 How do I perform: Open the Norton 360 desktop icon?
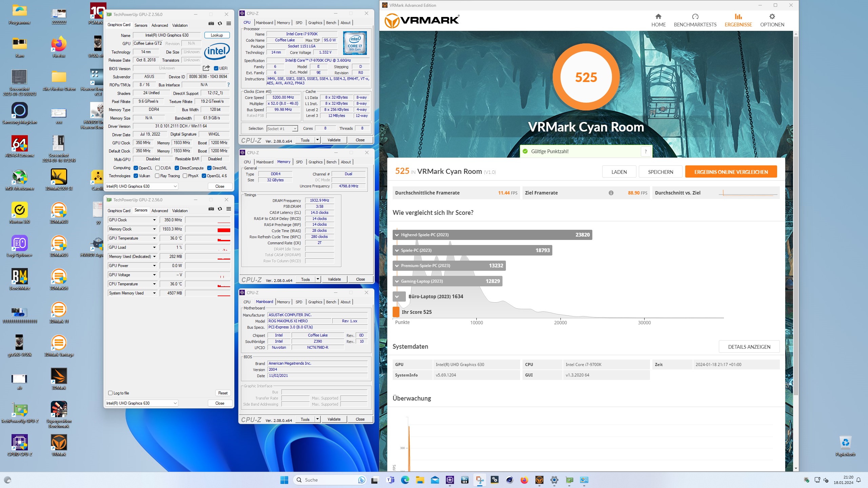[x=20, y=213]
